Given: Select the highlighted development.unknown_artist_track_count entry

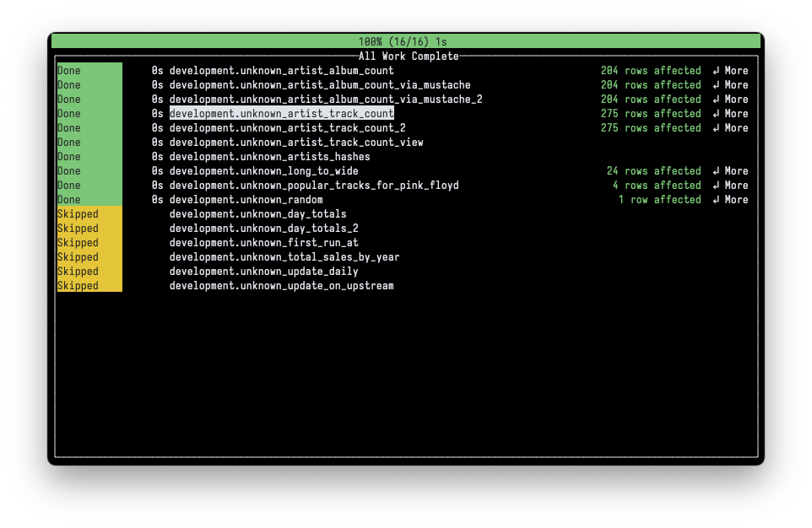Looking at the screenshot, I should pyautogui.click(x=282, y=113).
